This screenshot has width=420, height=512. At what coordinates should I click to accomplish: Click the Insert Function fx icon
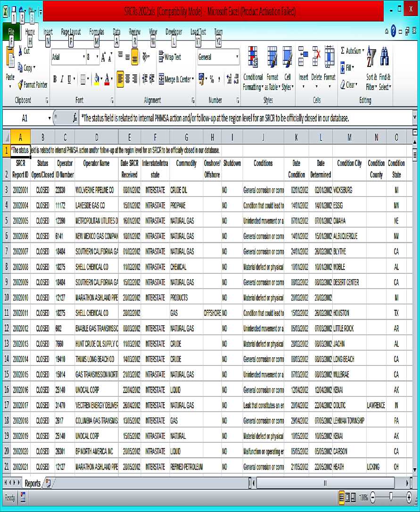tap(75, 118)
